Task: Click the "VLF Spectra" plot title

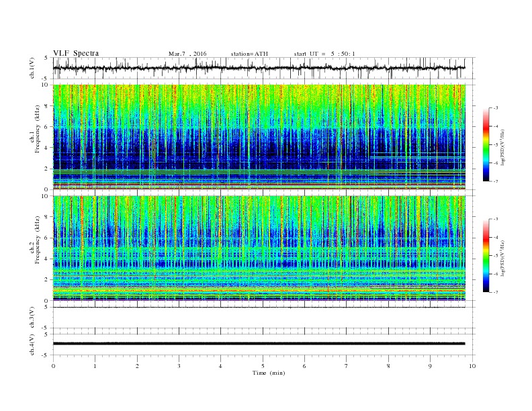Action: point(76,53)
